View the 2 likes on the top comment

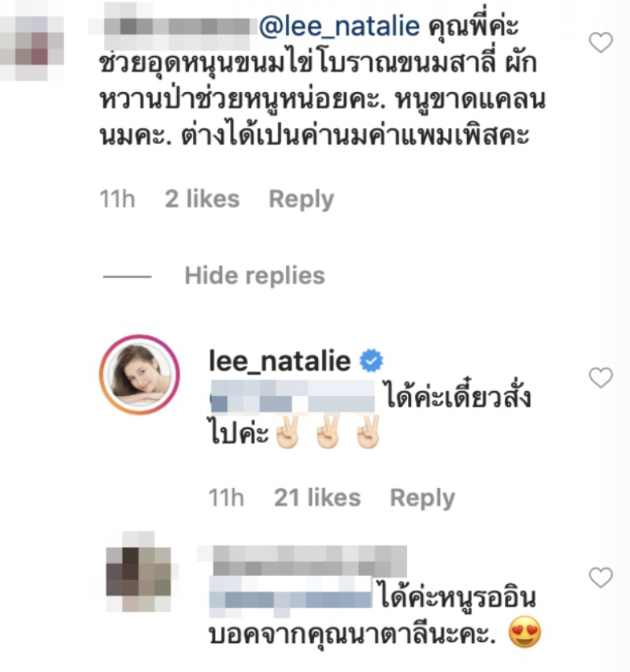pos(202,199)
